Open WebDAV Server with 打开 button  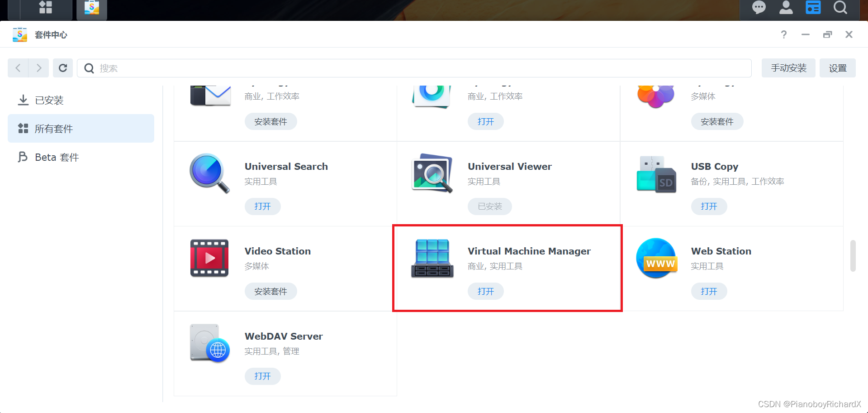[x=263, y=376]
